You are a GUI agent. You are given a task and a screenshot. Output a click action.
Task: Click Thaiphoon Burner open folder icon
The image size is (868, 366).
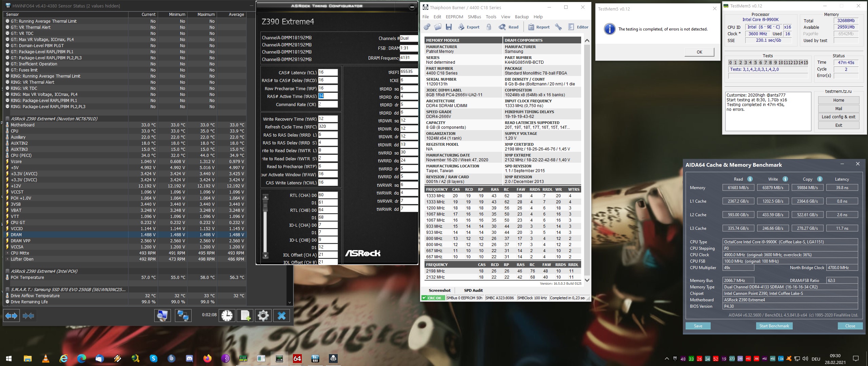(438, 27)
